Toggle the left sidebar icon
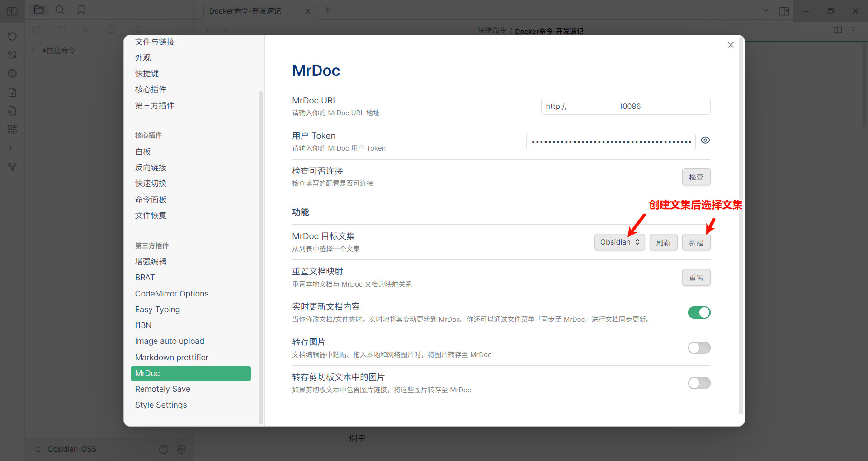This screenshot has height=461, width=868. point(12,11)
